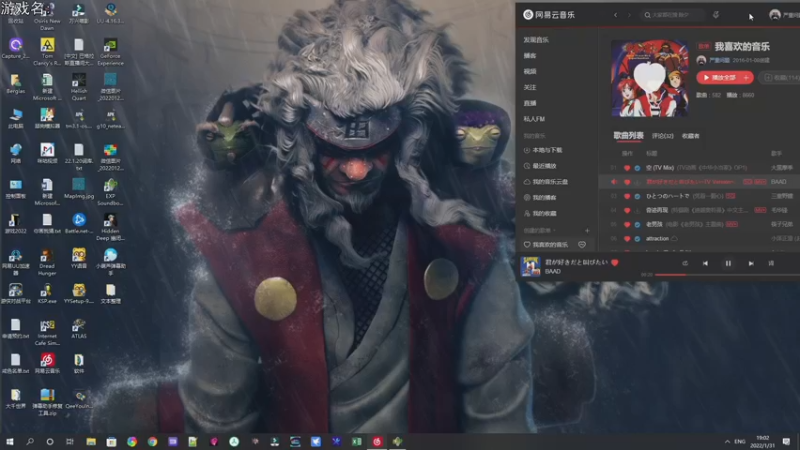This screenshot has width=800, height=450.
Task: Open 我的播客 in the sidebar
Action: tap(540, 197)
